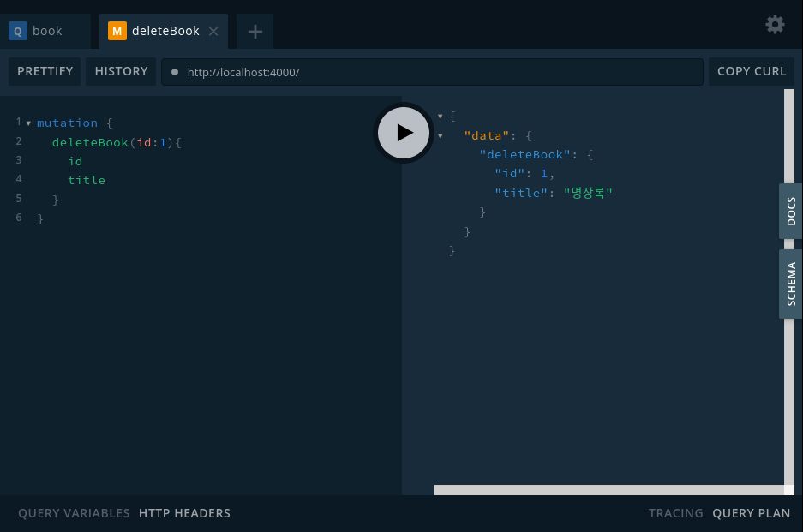Open the SCHEMA side panel

(791, 284)
